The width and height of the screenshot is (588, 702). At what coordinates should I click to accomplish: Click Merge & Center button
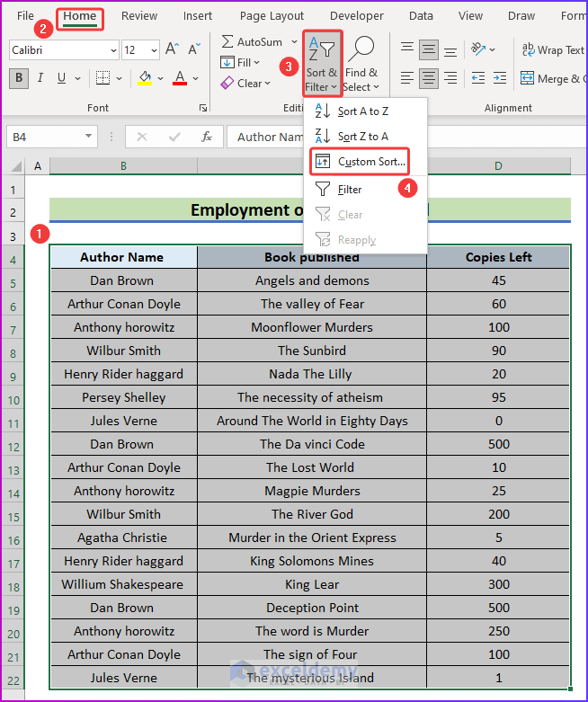tap(553, 79)
